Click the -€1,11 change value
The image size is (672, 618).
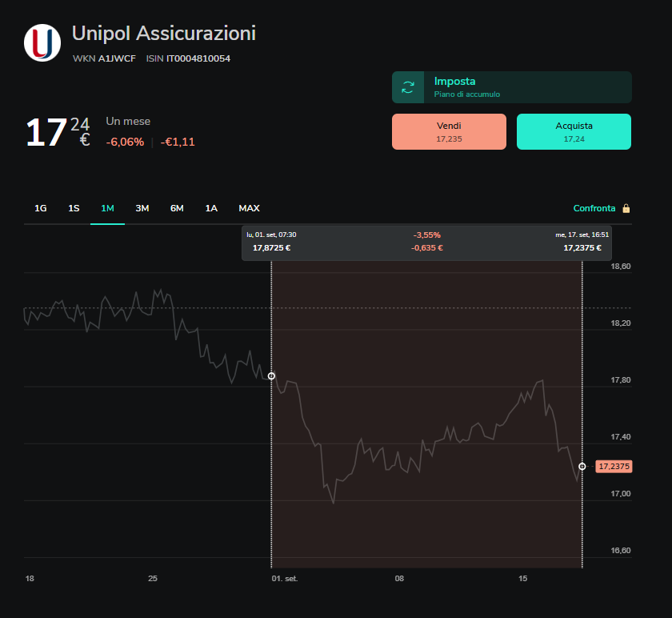coord(178,142)
